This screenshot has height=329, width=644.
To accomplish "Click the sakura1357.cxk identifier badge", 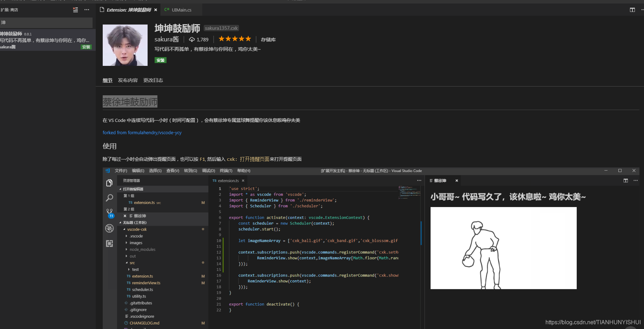I will pyautogui.click(x=221, y=28).
